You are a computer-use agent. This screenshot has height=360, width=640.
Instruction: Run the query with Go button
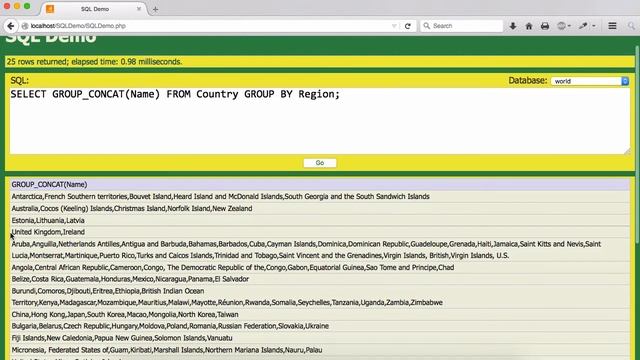[x=320, y=163]
